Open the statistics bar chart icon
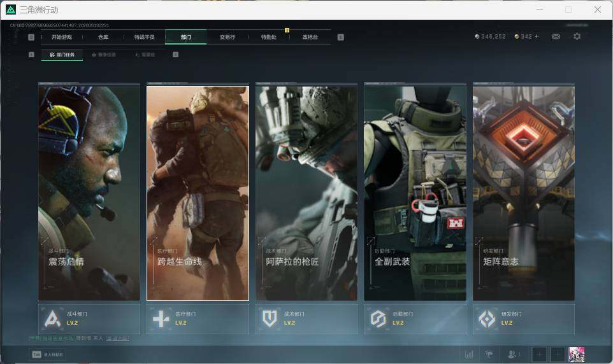 pos(469,354)
